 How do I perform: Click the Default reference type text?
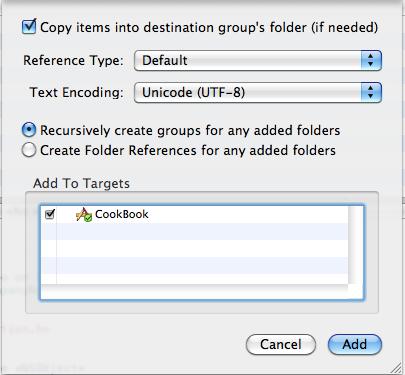tap(165, 61)
